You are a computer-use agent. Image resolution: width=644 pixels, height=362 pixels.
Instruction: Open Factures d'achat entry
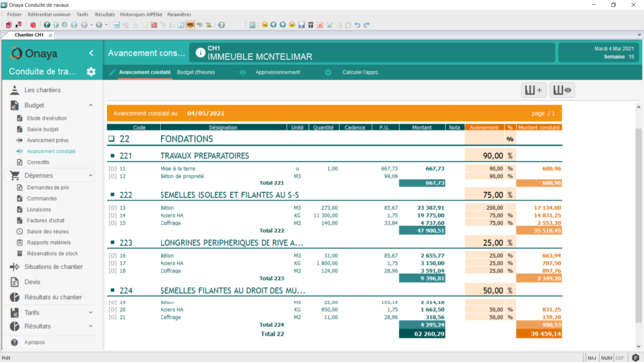tap(46, 221)
